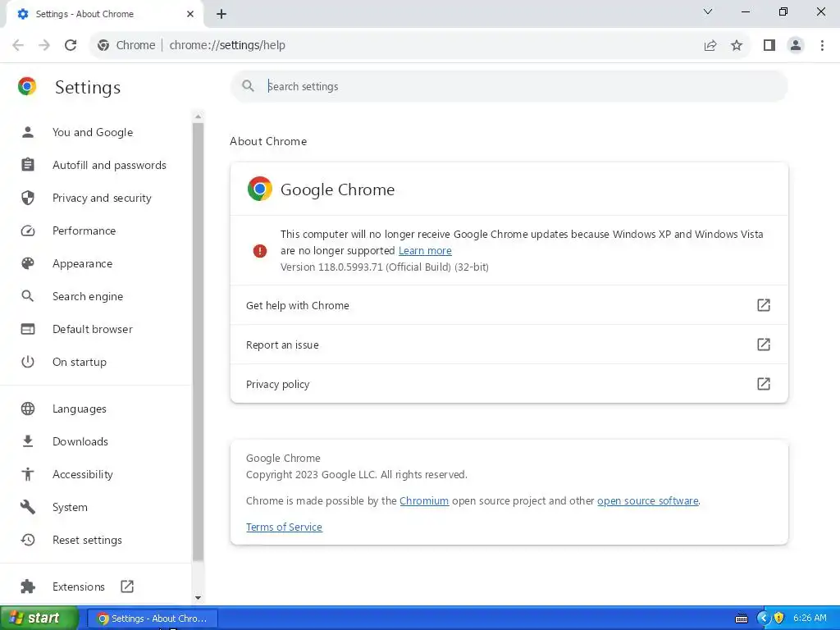Click the Accessibility figure icon
Viewport: 840px width, 630px height.
pyautogui.click(x=27, y=474)
